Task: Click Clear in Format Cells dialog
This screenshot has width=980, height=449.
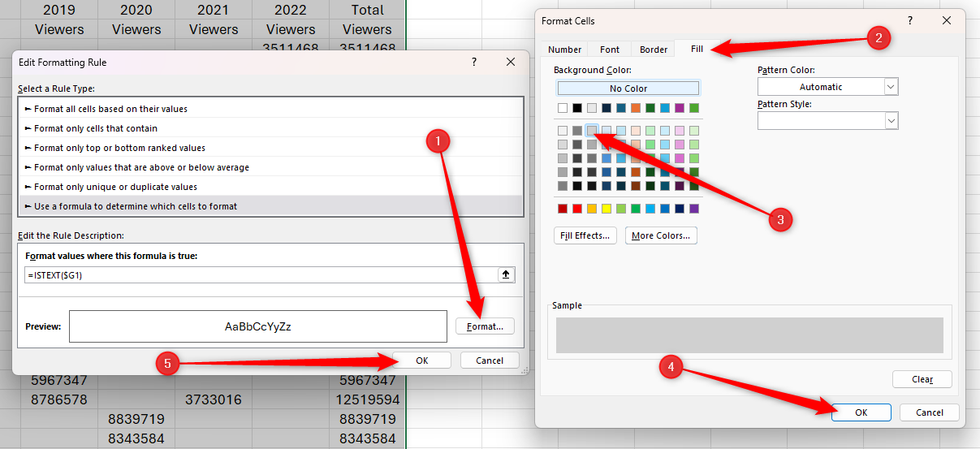Action: coord(921,379)
